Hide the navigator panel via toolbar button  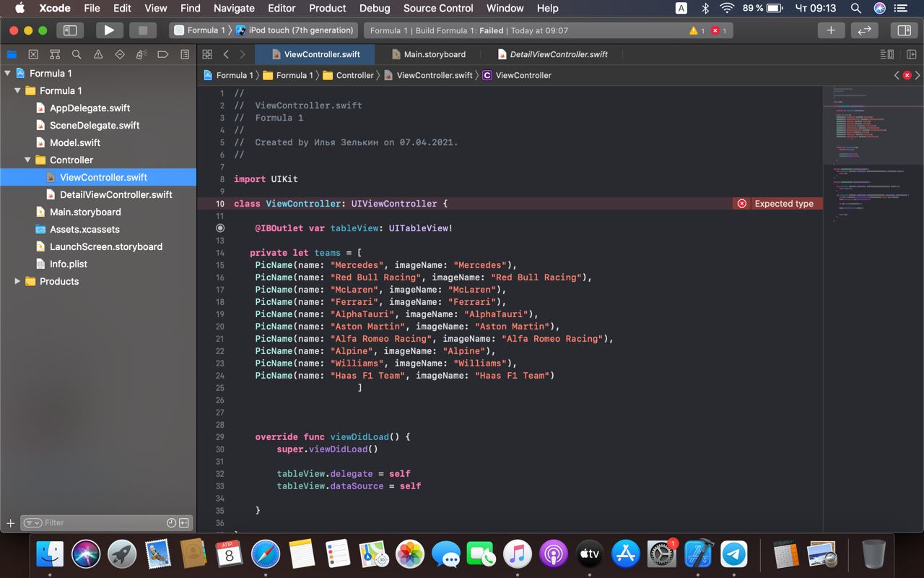pyautogui.click(x=70, y=30)
